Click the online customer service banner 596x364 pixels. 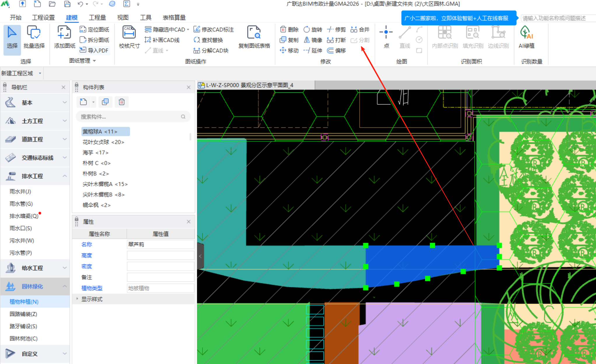(x=459, y=18)
